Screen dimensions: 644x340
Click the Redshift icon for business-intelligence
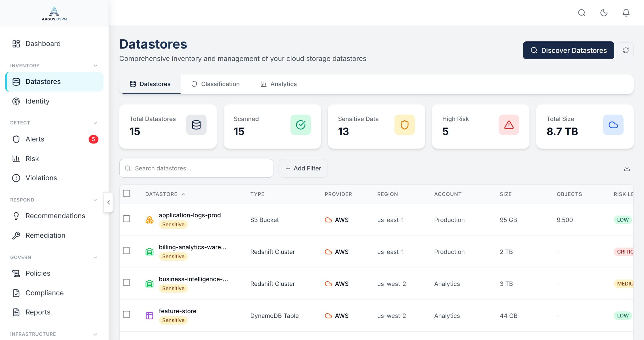click(149, 284)
